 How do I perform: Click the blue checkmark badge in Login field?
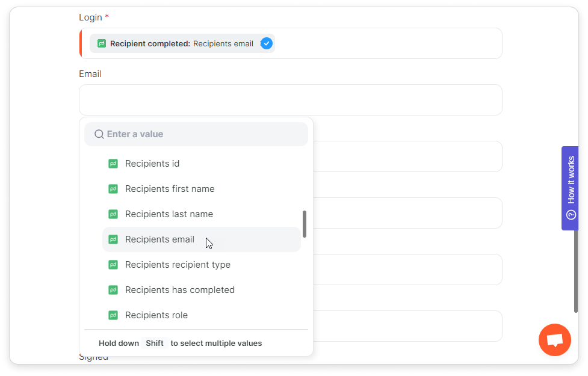point(266,43)
